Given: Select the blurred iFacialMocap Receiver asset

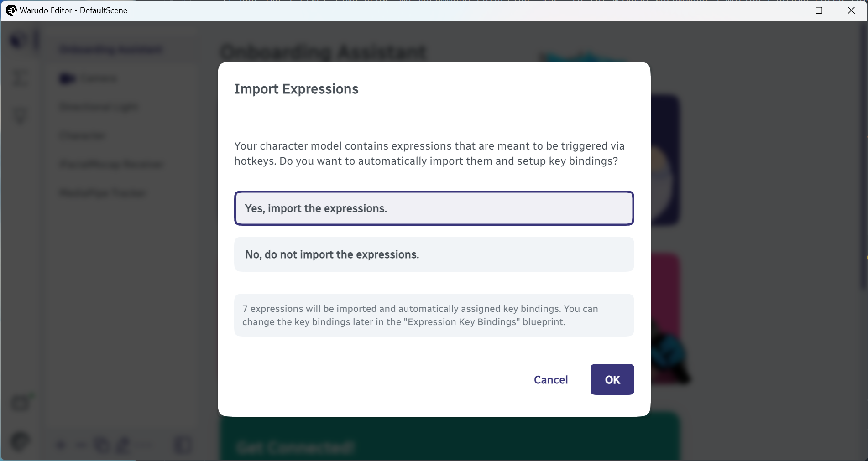Looking at the screenshot, I should tap(111, 164).
